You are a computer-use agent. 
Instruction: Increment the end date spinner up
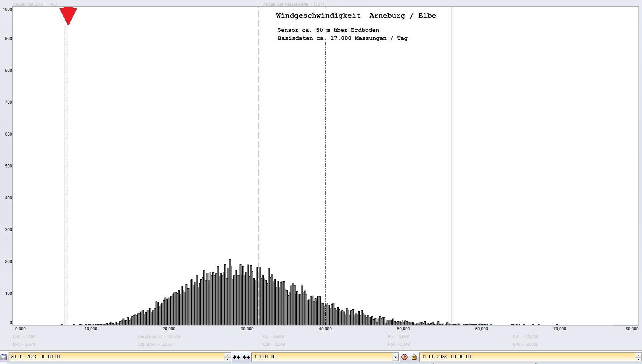(x=638, y=355)
